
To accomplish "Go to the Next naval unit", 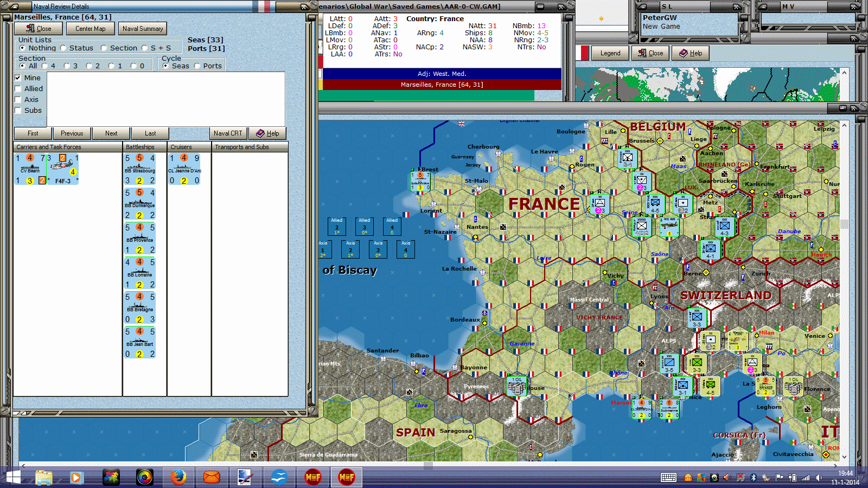I will coord(111,133).
